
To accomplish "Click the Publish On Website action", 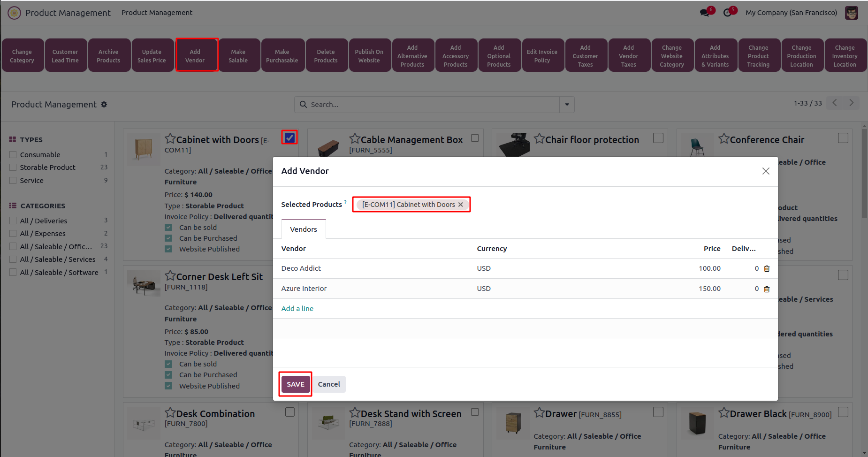I will tap(369, 55).
